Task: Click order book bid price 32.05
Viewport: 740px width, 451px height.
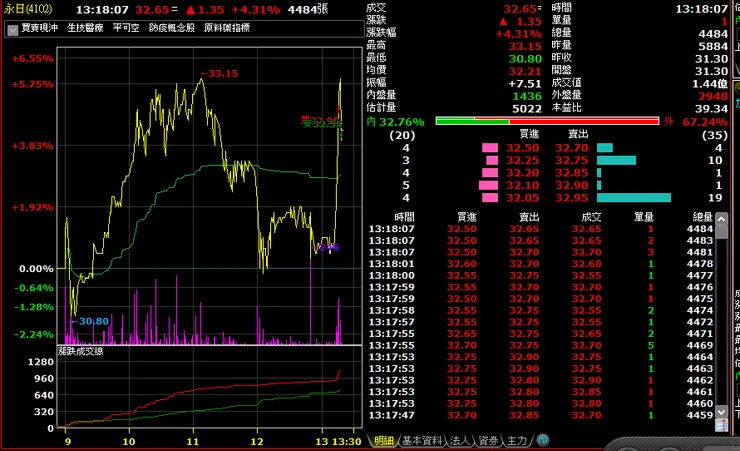Action: (x=522, y=198)
